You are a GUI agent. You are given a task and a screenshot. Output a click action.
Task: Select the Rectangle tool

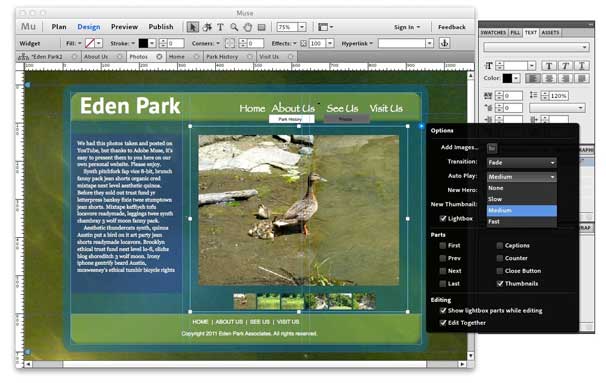click(262, 27)
